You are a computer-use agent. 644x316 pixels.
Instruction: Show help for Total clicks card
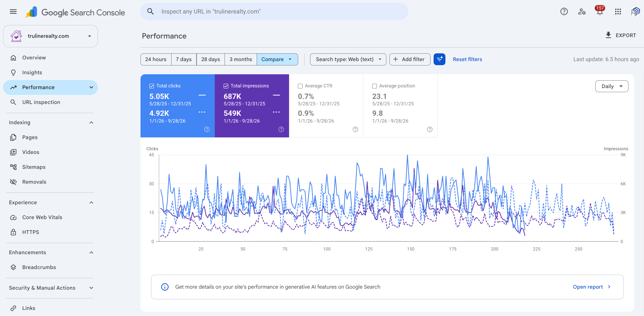point(207,129)
